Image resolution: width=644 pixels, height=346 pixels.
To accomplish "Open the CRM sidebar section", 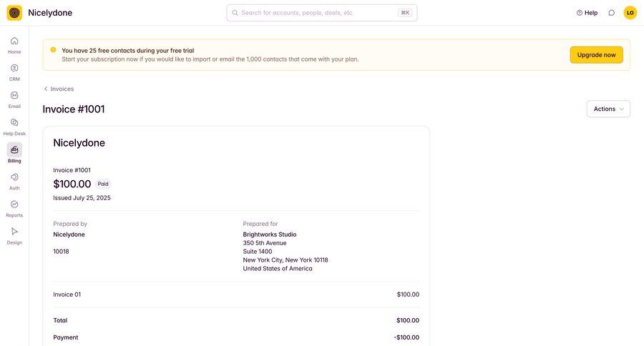I will click(x=14, y=69).
